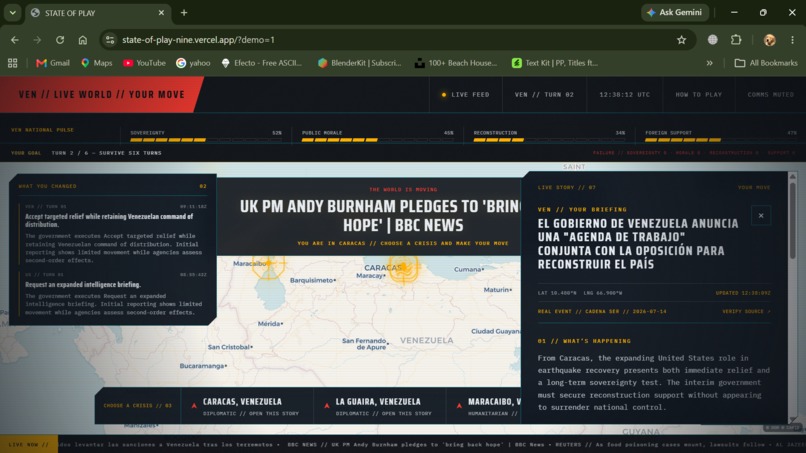Click the Ask Gemini button
806x453 pixels.
674,12
